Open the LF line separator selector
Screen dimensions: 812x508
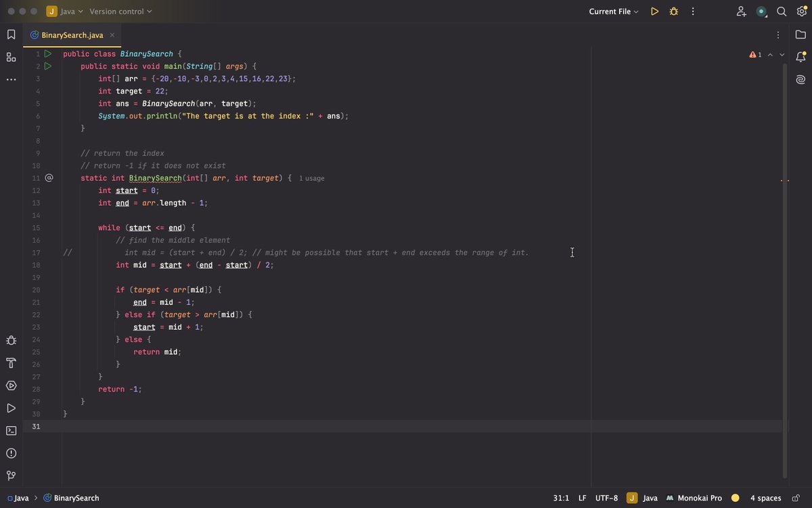click(583, 498)
